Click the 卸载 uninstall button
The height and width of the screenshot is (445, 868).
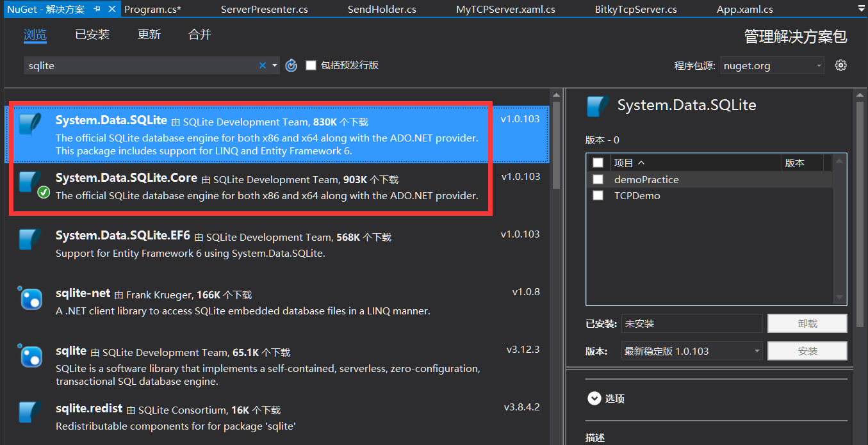[807, 323]
